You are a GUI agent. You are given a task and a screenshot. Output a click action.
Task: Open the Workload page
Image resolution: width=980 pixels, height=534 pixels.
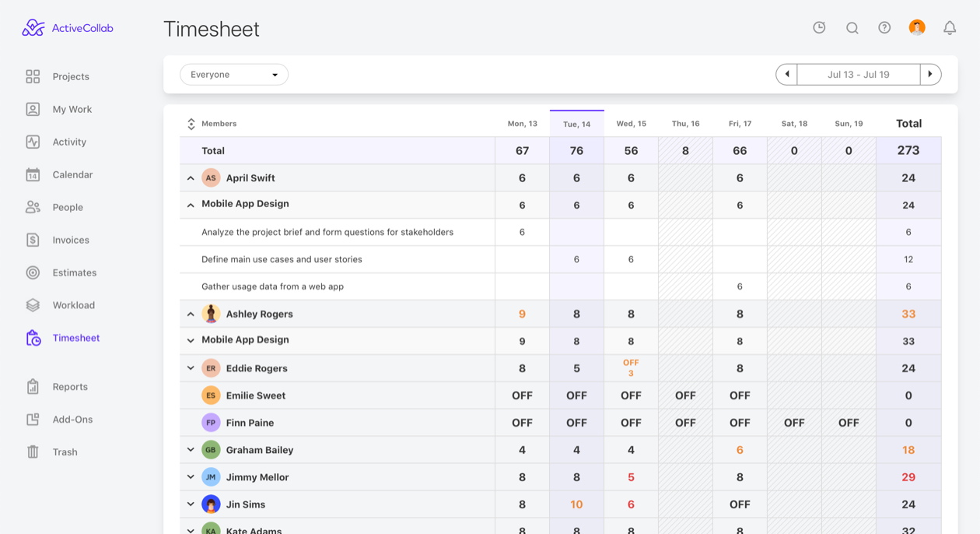[73, 305]
